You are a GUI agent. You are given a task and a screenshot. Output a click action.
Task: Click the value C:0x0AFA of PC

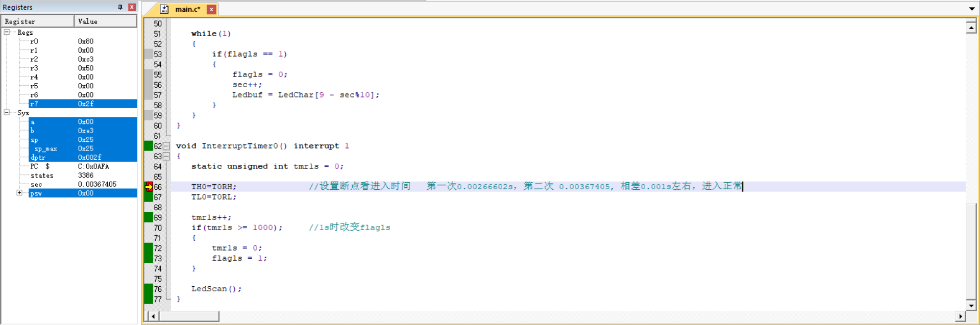pyautogui.click(x=93, y=166)
